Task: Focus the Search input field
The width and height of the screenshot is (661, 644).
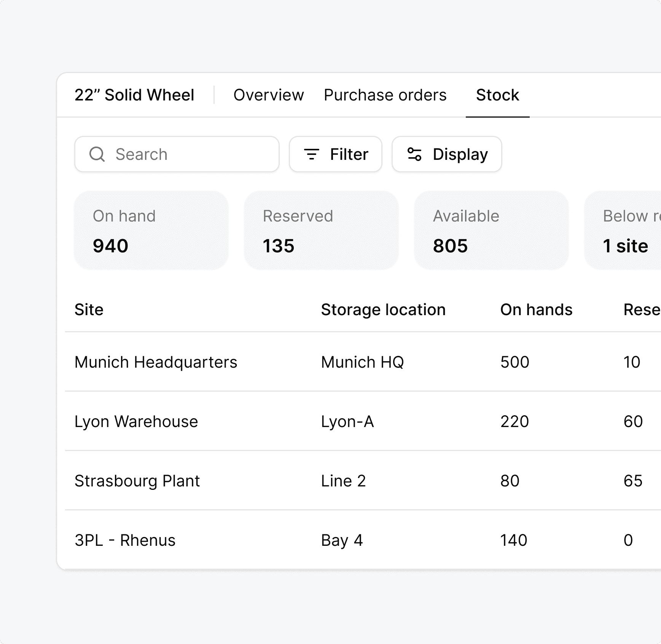Action: point(177,154)
